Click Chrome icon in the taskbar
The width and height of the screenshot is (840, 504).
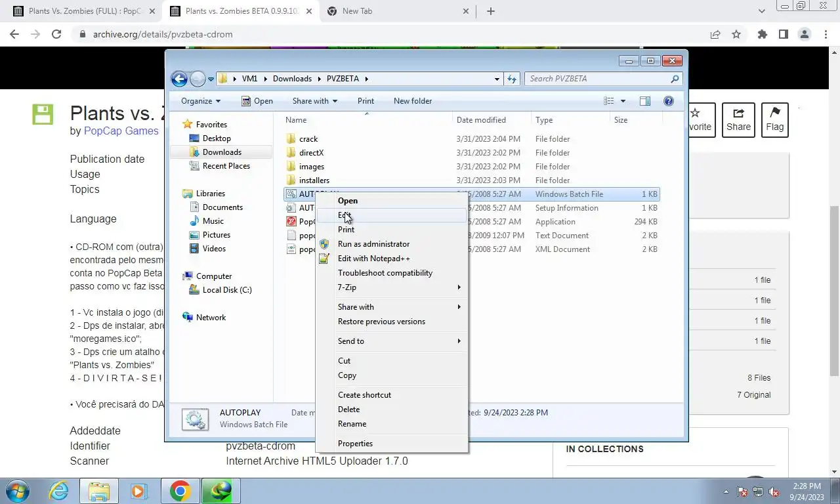180,491
